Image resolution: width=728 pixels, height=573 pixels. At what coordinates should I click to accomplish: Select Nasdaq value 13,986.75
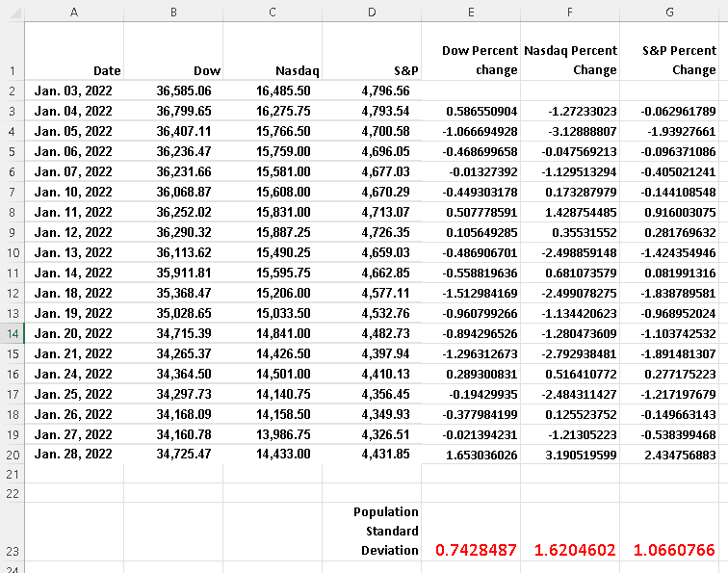pyautogui.click(x=273, y=434)
